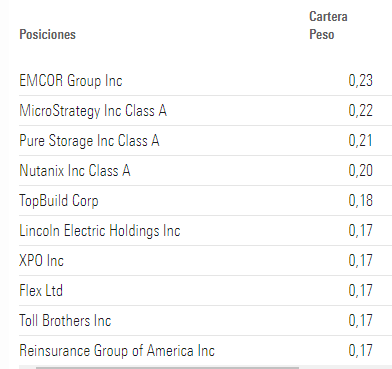Click the 0,20 weight for Nutanix
Image resolution: width=392 pixels, height=369 pixels.
tap(360, 171)
